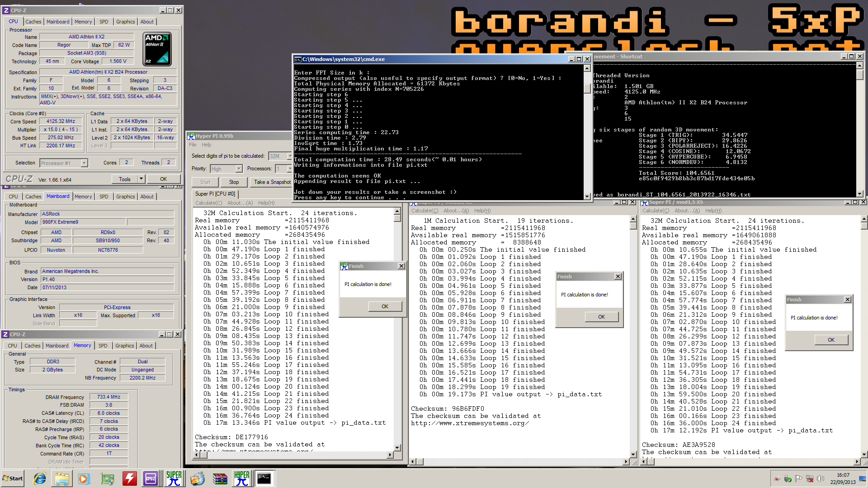
Task: Click Hyper PI log vertical scrollbar thumb
Action: [x=397, y=218]
